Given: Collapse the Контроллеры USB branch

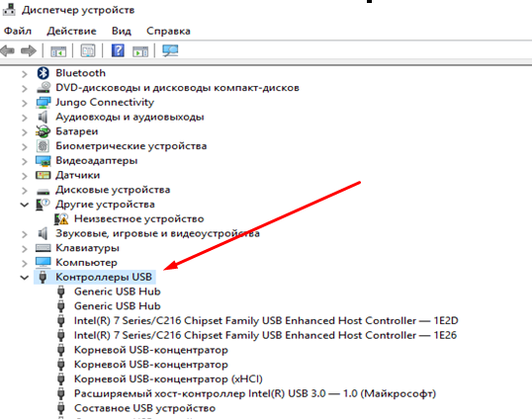Looking at the screenshot, I should pos(25,278).
